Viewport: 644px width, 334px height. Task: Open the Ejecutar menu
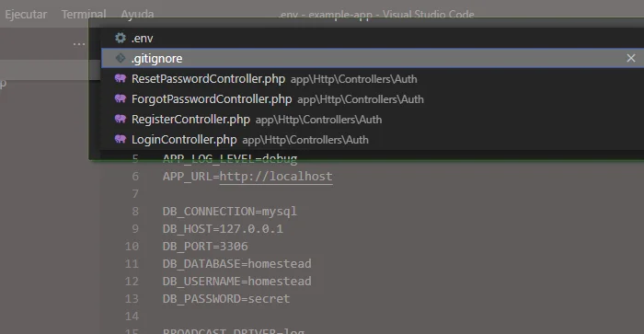(x=26, y=15)
